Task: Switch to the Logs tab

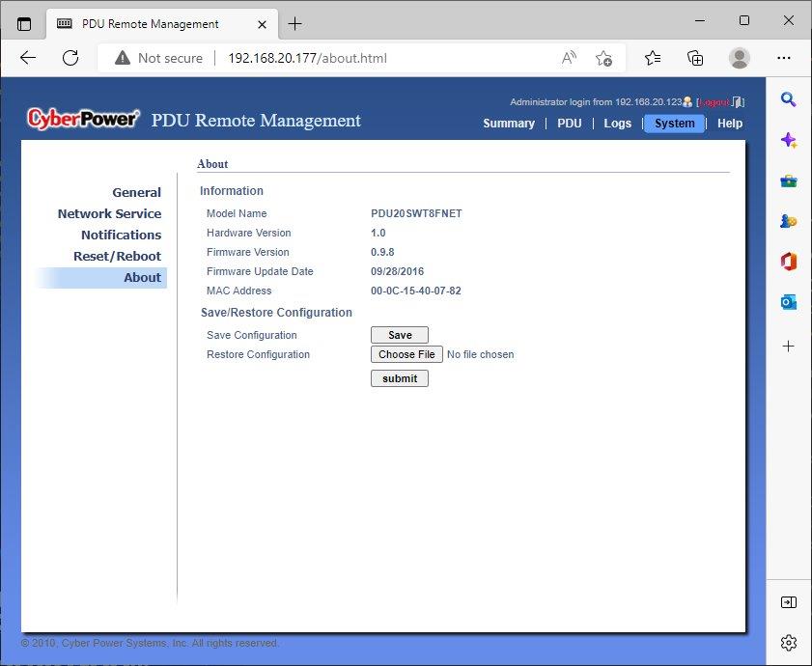Action: click(617, 124)
